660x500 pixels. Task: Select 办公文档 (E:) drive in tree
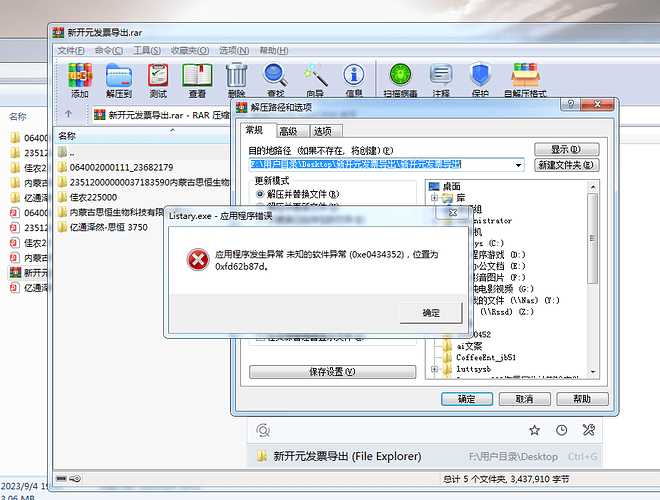point(498,266)
